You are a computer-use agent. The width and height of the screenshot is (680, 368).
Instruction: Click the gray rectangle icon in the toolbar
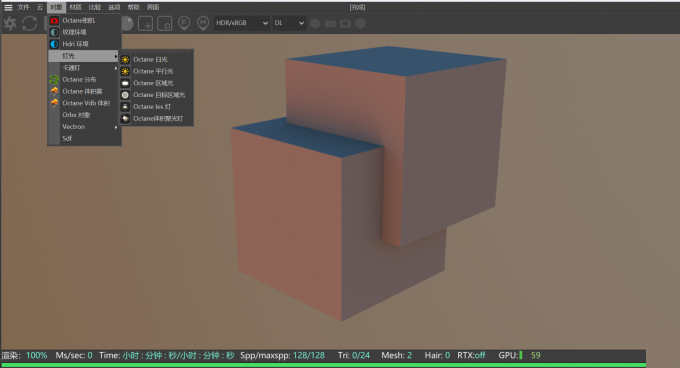coord(330,24)
